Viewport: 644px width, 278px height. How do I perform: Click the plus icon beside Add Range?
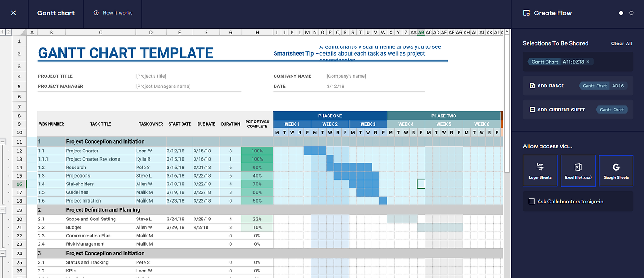532,86
